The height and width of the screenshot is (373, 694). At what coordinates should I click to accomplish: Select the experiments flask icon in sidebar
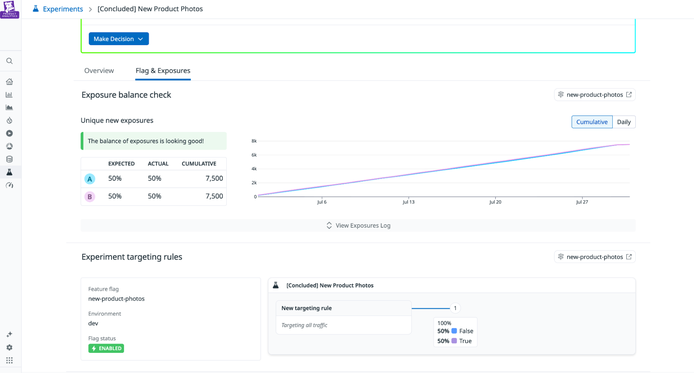coord(9,172)
